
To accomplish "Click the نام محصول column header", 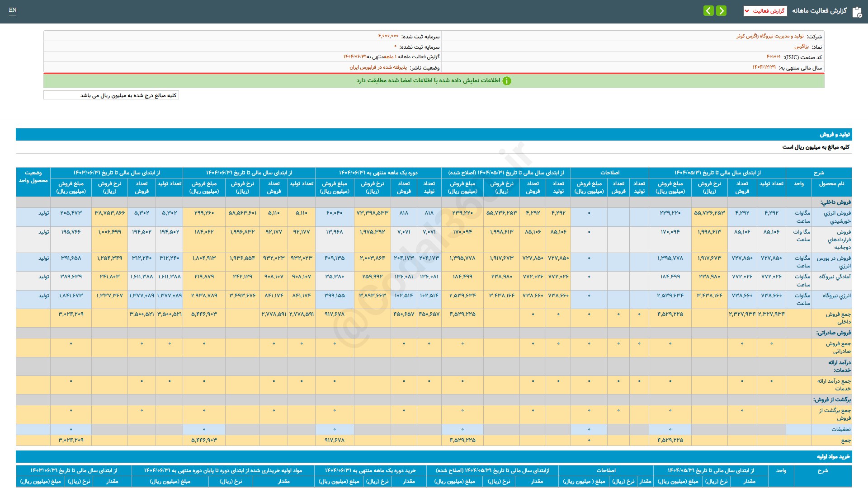I will pyautogui.click(x=831, y=184).
